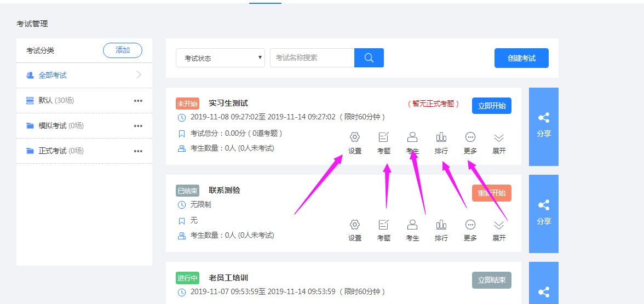View 排行 ranking for 联系测验 exam

pyautogui.click(x=441, y=230)
